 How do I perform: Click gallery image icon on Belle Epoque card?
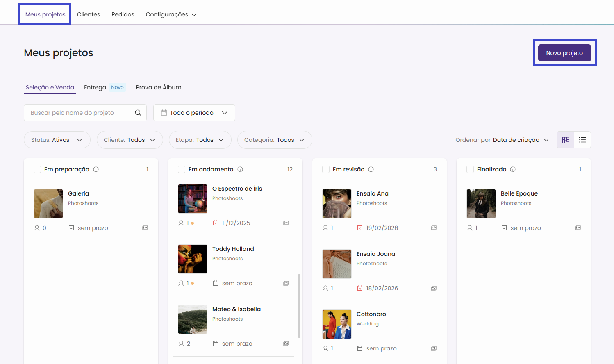[x=578, y=228]
